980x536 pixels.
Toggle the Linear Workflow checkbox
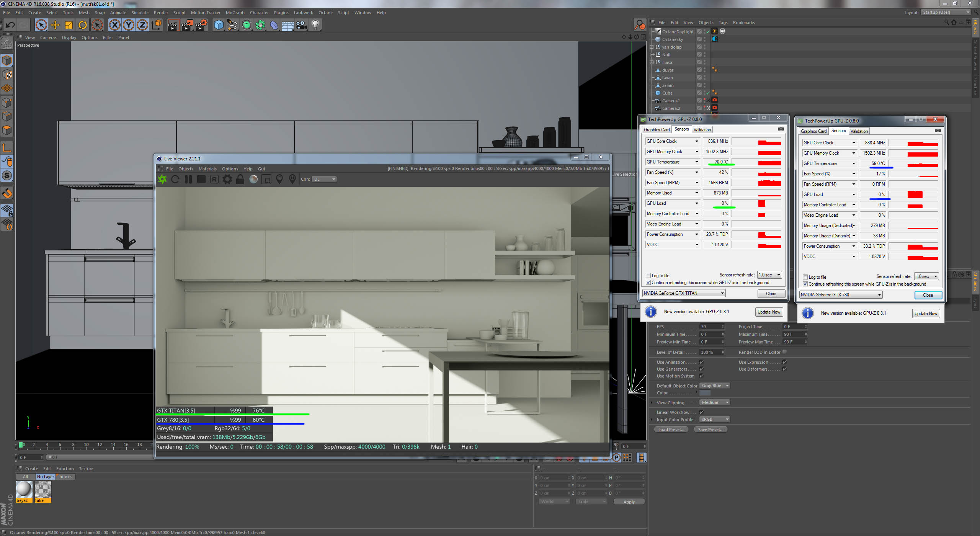(702, 412)
